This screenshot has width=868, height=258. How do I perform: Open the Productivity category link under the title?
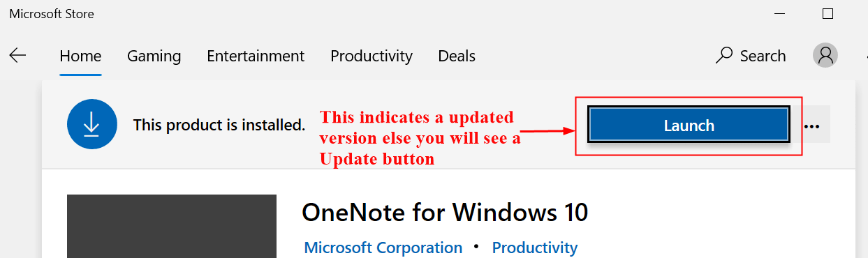(x=535, y=248)
